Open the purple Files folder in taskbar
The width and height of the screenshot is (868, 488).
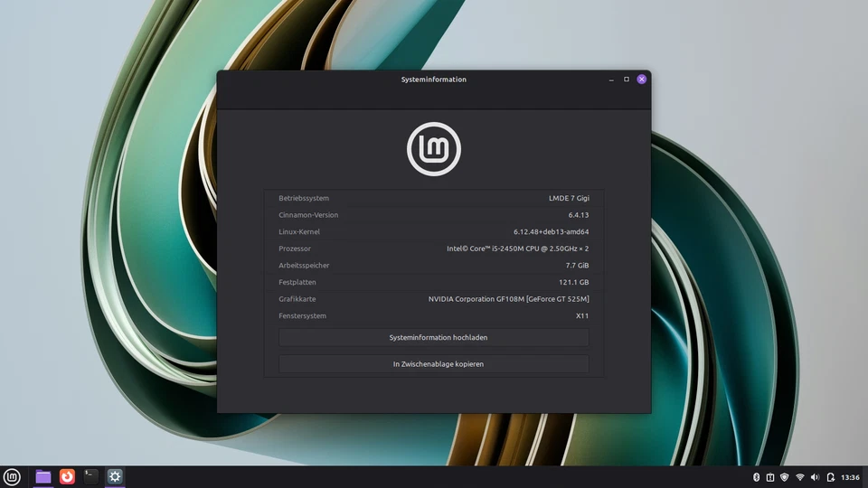click(x=42, y=476)
